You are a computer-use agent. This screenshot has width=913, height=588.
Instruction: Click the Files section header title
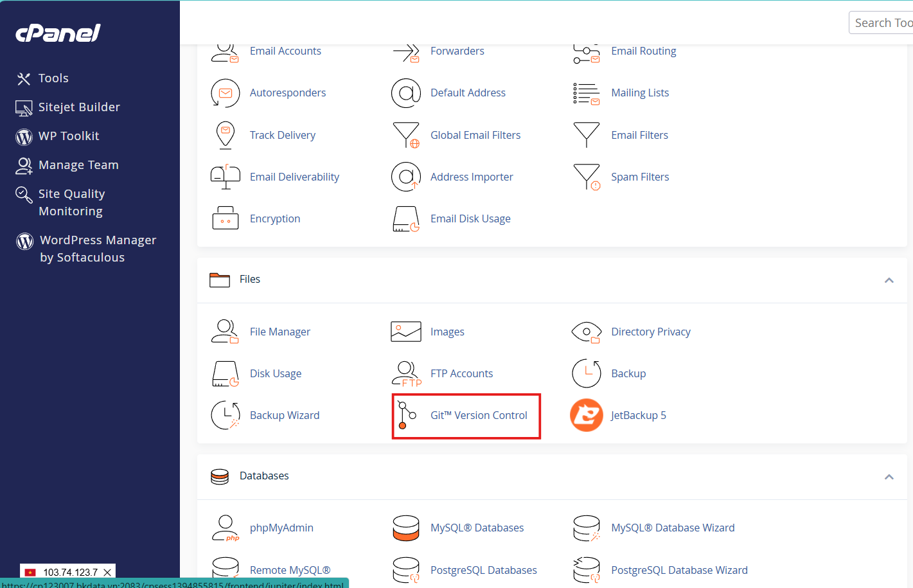pyautogui.click(x=250, y=279)
